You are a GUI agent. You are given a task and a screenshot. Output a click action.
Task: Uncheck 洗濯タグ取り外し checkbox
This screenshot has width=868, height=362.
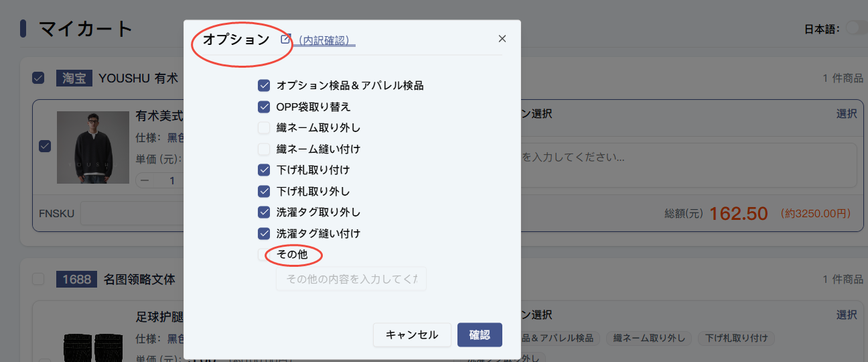[264, 213]
